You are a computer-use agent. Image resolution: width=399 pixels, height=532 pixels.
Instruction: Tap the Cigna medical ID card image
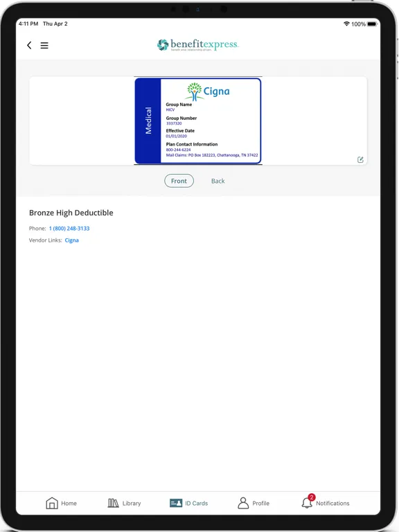198,121
